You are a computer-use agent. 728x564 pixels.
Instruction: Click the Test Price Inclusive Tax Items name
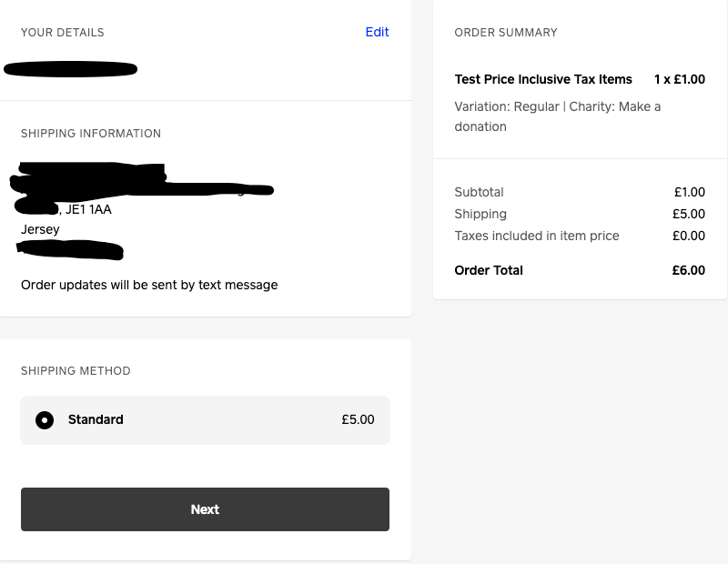pyautogui.click(x=543, y=79)
